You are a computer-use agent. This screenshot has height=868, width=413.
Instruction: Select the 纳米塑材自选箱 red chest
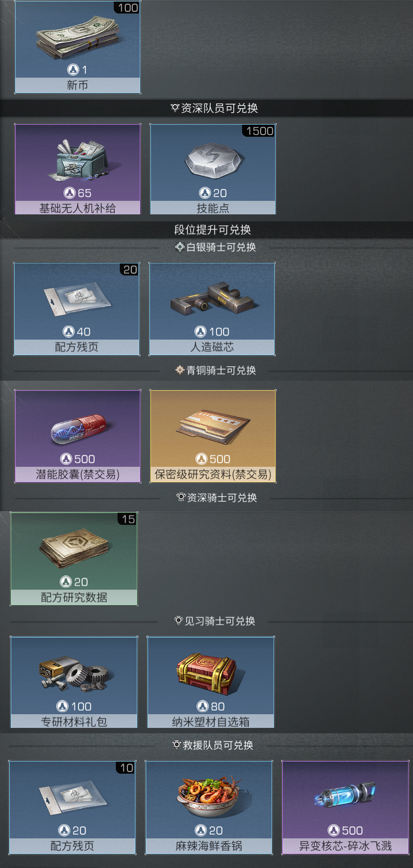[211, 682]
